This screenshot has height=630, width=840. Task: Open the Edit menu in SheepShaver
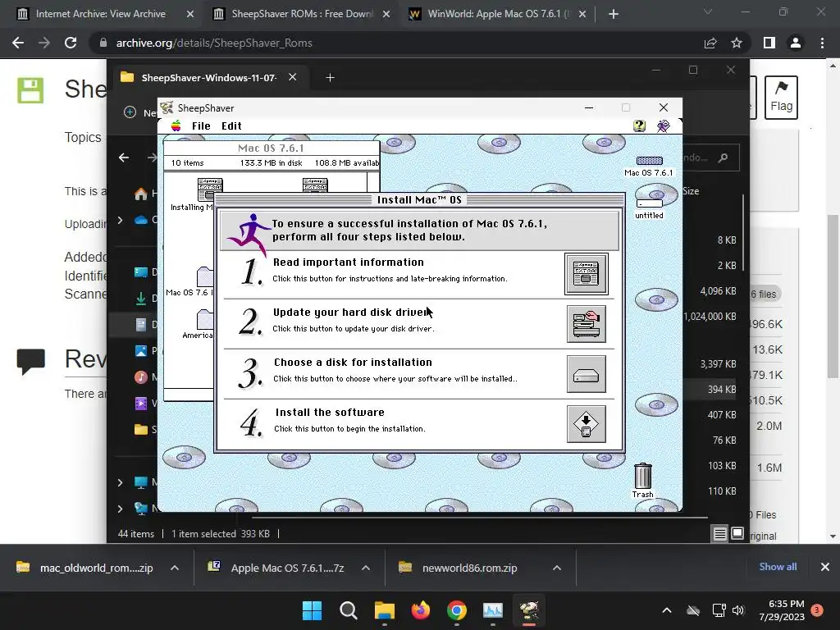pyautogui.click(x=231, y=126)
